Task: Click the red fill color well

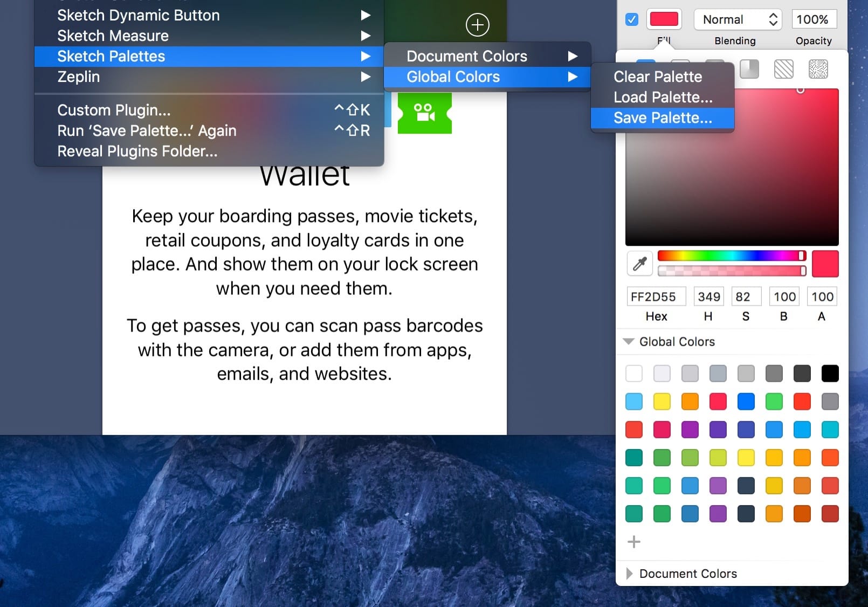Action: (x=664, y=19)
